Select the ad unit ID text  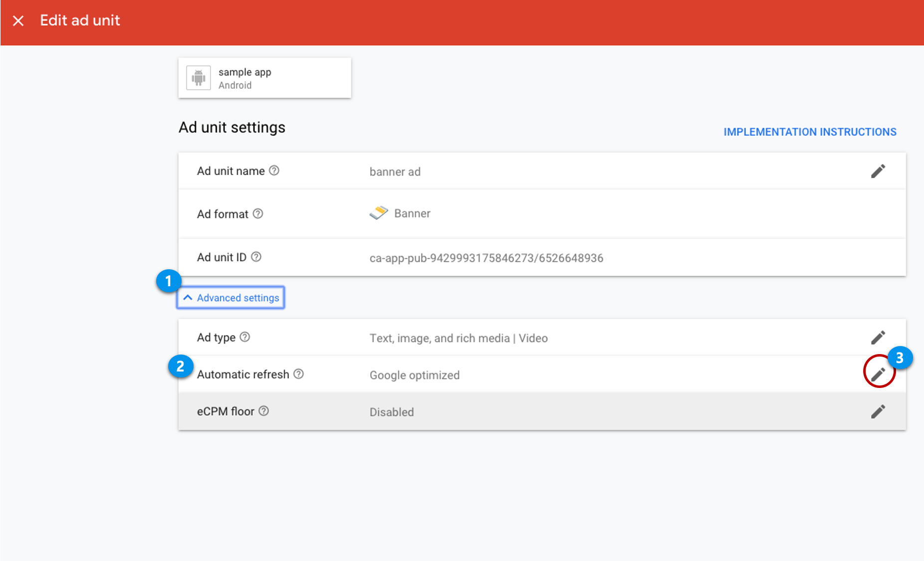click(x=486, y=258)
